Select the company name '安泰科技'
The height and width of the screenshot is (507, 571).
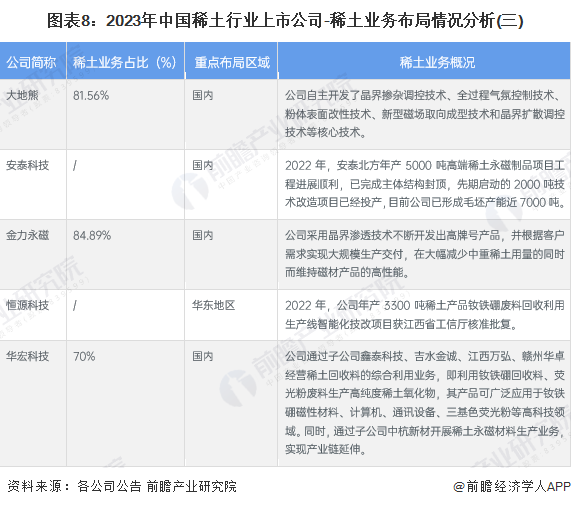[28, 165]
